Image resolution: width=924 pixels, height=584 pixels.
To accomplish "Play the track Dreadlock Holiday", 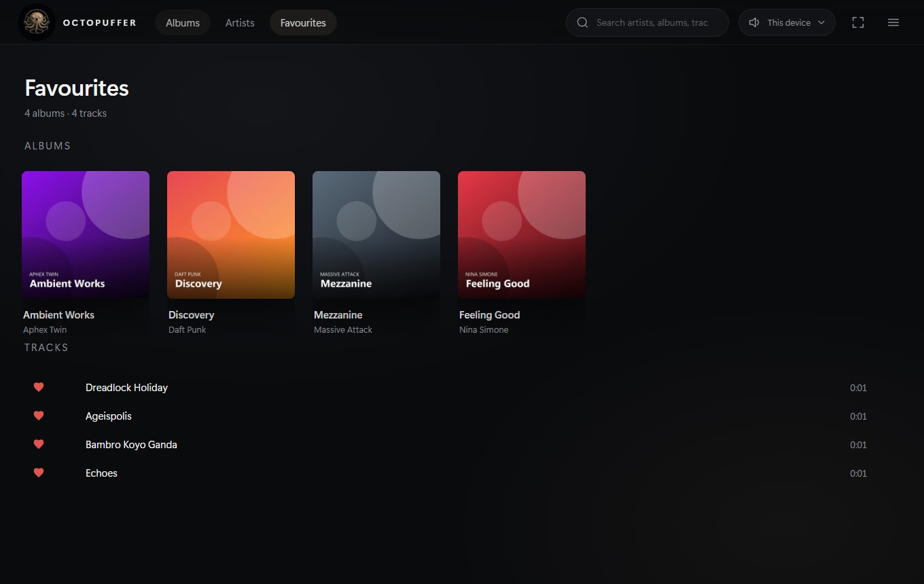I will tap(126, 388).
